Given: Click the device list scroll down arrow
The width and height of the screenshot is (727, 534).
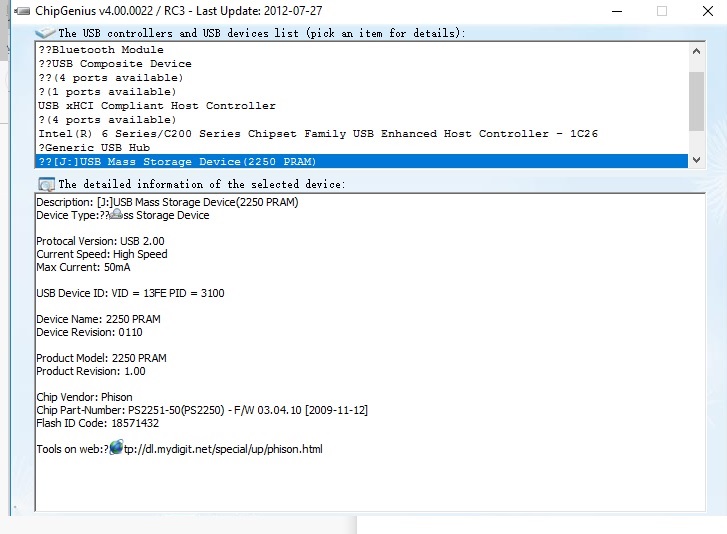Looking at the screenshot, I should coord(696,160).
